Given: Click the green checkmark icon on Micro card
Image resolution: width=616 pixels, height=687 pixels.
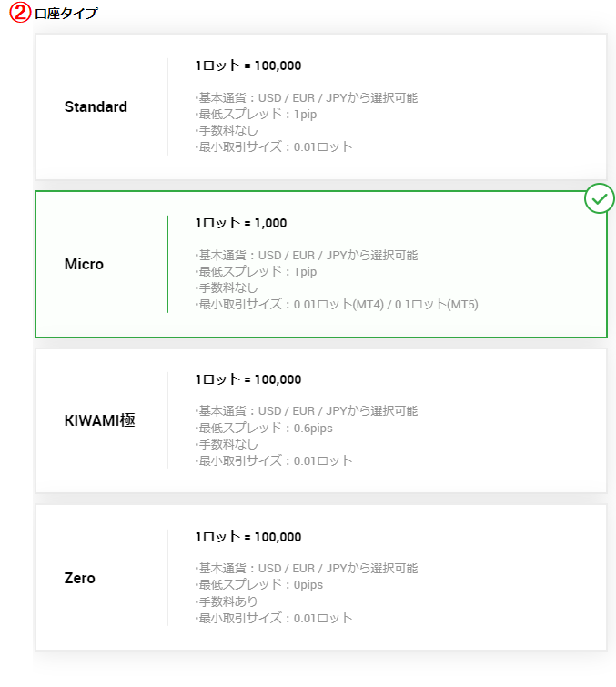Looking at the screenshot, I should click(599, 198).
